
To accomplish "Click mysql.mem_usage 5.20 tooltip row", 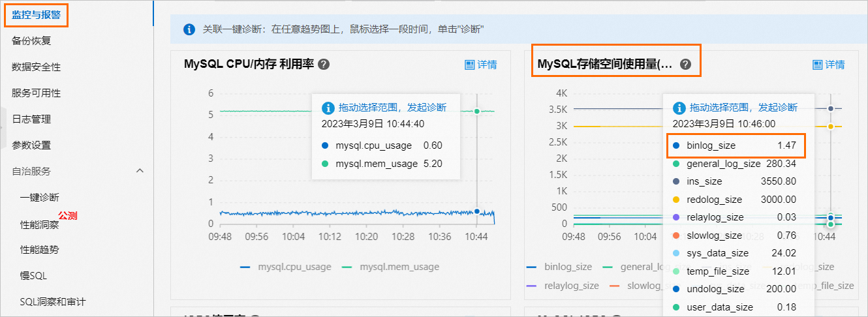I will 382,164.
